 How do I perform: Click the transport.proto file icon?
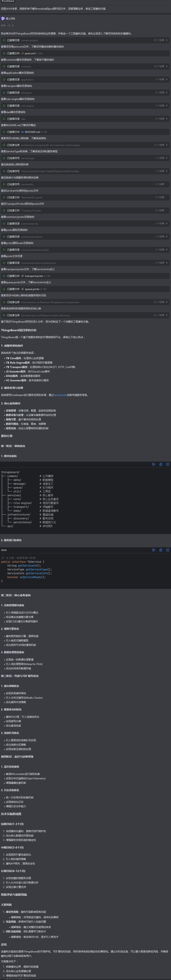[23, 276]
